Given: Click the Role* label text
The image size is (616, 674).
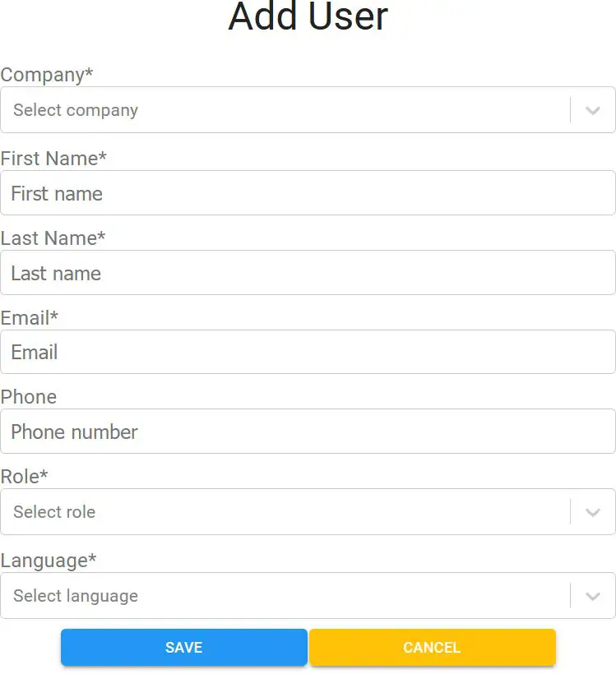Looking at the screenshot, I should point(25,477).
